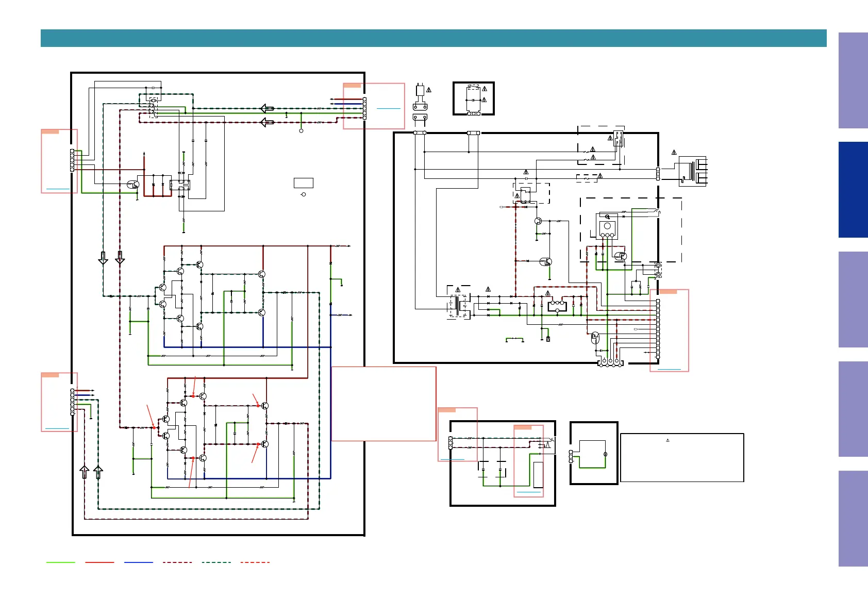868x614 pixels.
Task: Click the relay symbol on amplifier board
Action: tap(180, 185)
